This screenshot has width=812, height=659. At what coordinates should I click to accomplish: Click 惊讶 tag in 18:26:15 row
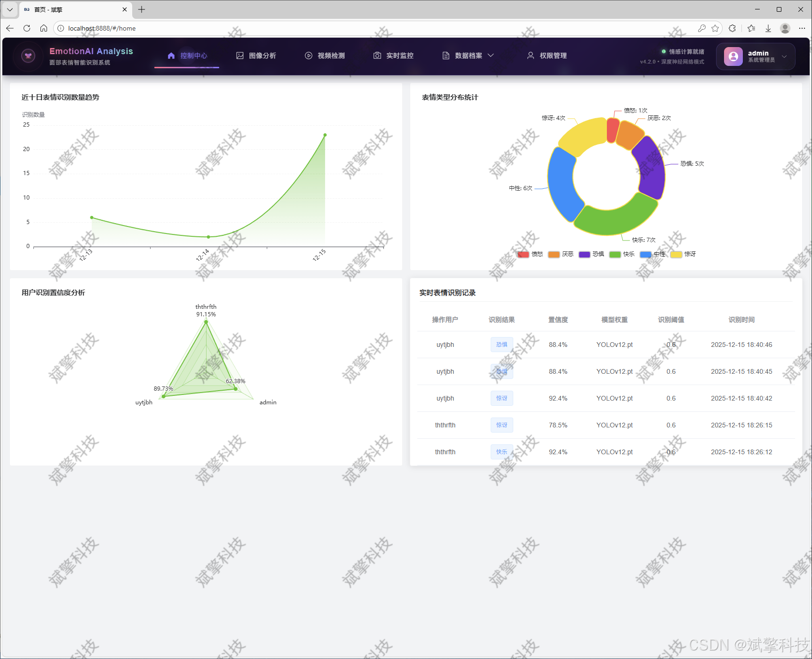click(502, 425)
